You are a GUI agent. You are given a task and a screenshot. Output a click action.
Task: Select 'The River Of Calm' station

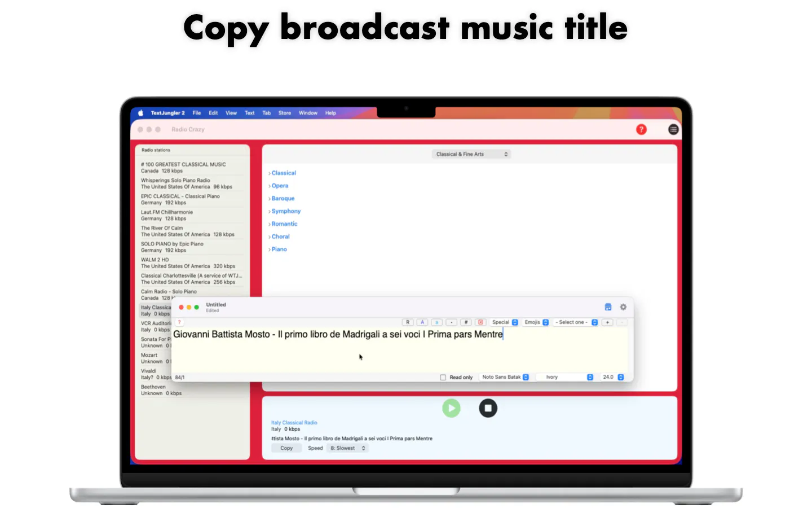point(192,231)
